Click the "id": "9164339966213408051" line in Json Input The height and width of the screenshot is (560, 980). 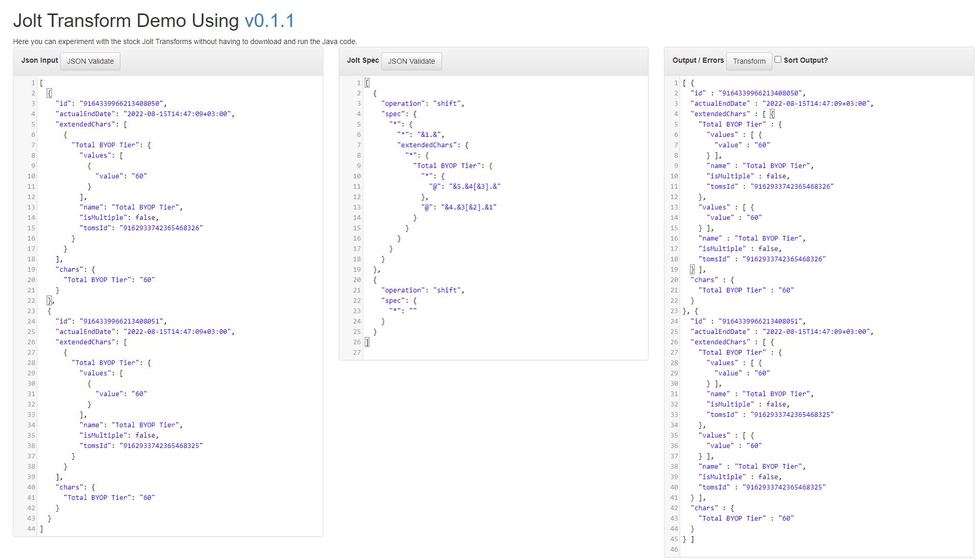[x=111, y=321]
